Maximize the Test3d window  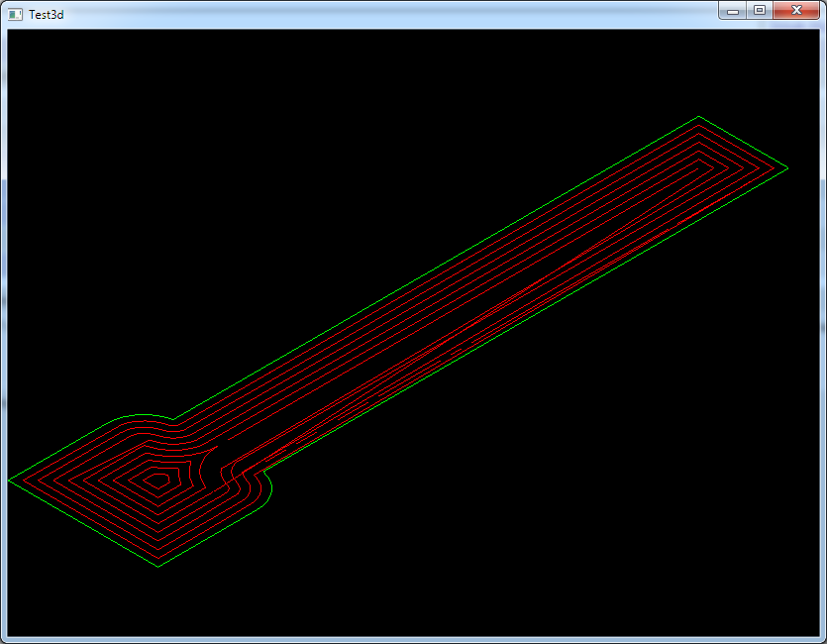[760, 10]
